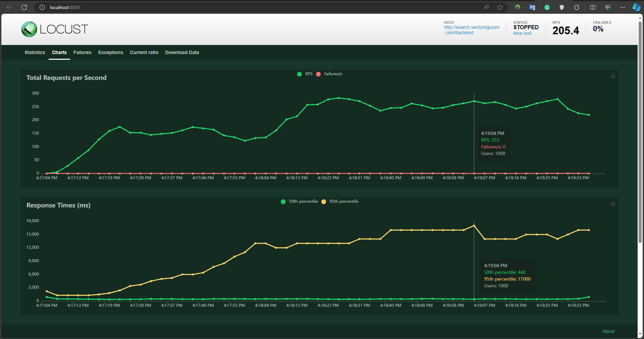Toggle the Failures/s series in legend
644x339 pixels.
[x=329, y=74]
